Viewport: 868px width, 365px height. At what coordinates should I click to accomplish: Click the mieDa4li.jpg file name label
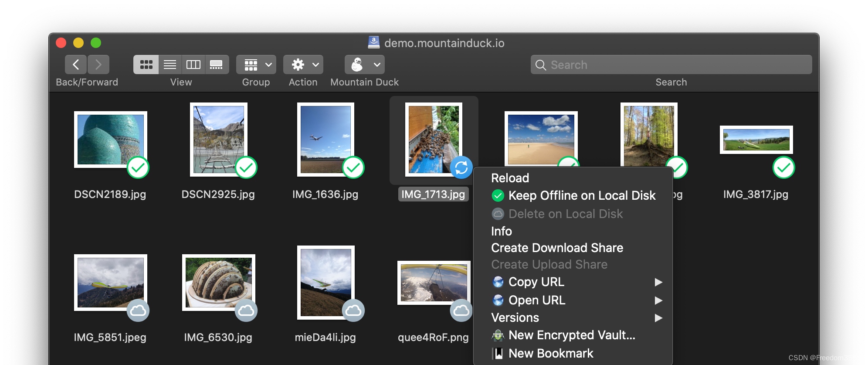click(325, 337)
